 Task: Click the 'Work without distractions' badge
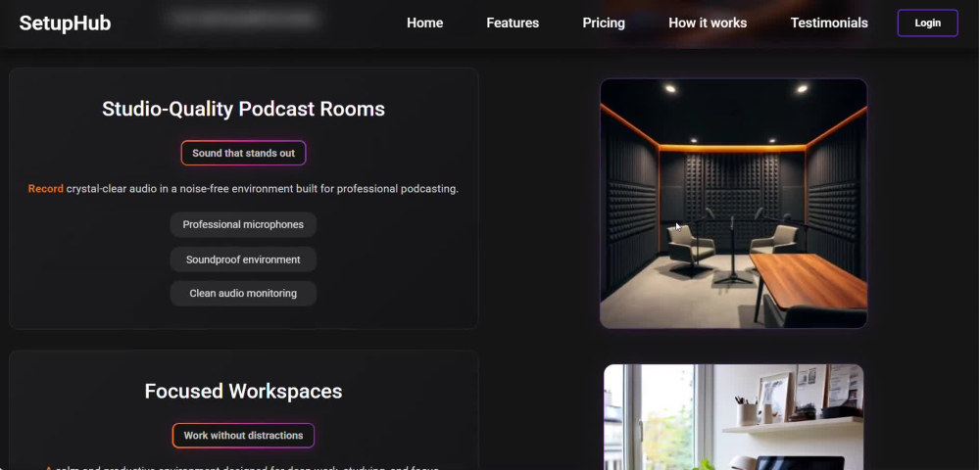[243, 436]
